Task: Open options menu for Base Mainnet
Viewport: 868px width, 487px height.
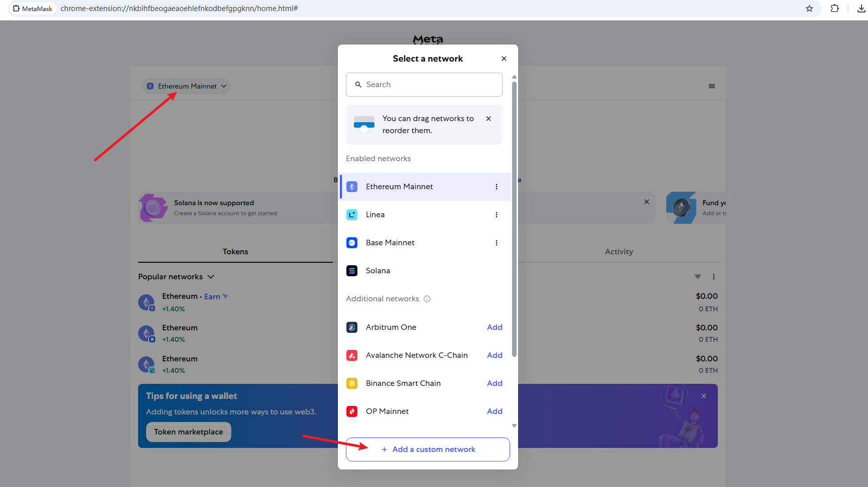Action: coord(497,243)
